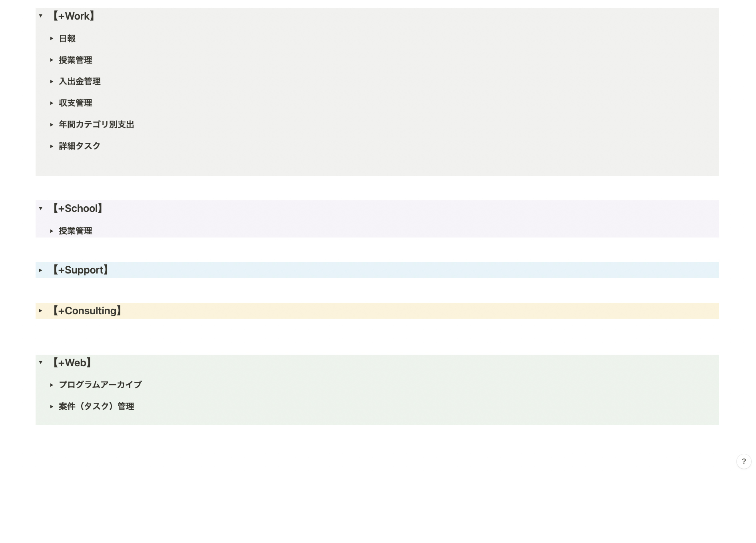Expand 授業管理 toggle under School
756x543 pixels.
[52, 231]
